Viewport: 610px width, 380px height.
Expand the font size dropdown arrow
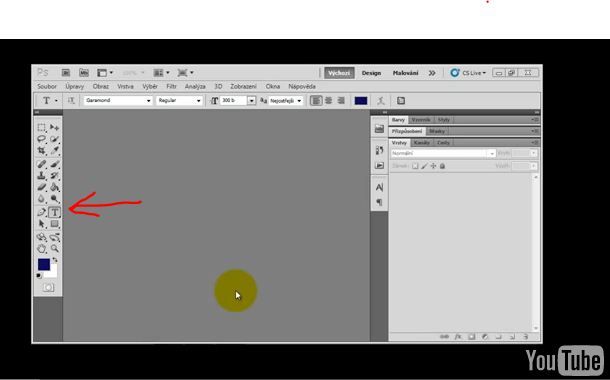click(252, 101)
